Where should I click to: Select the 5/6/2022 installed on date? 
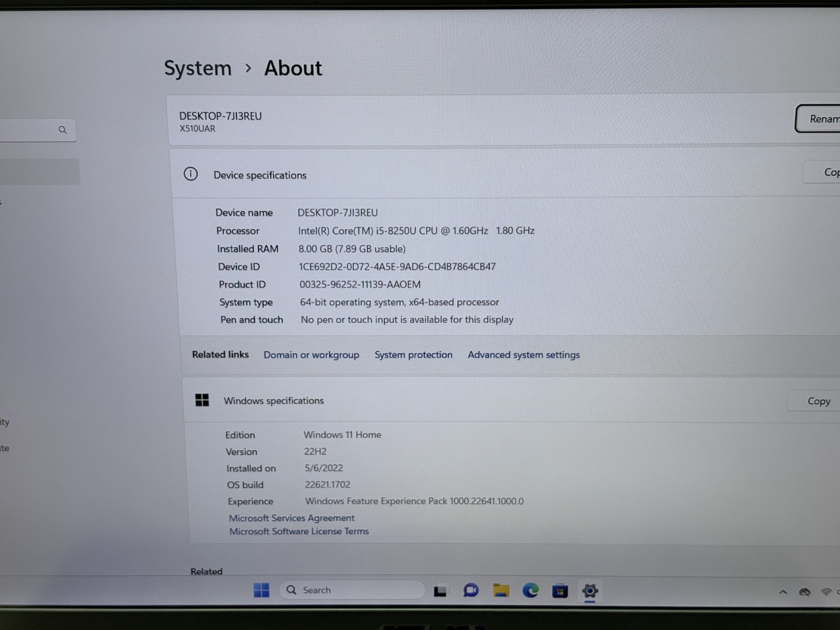[x=324, y=468]
